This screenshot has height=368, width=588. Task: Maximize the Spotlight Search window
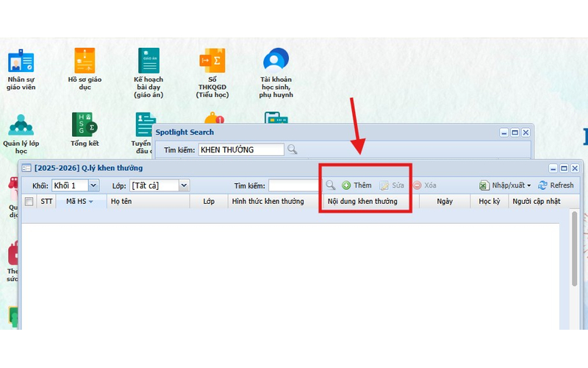[515, 132]
